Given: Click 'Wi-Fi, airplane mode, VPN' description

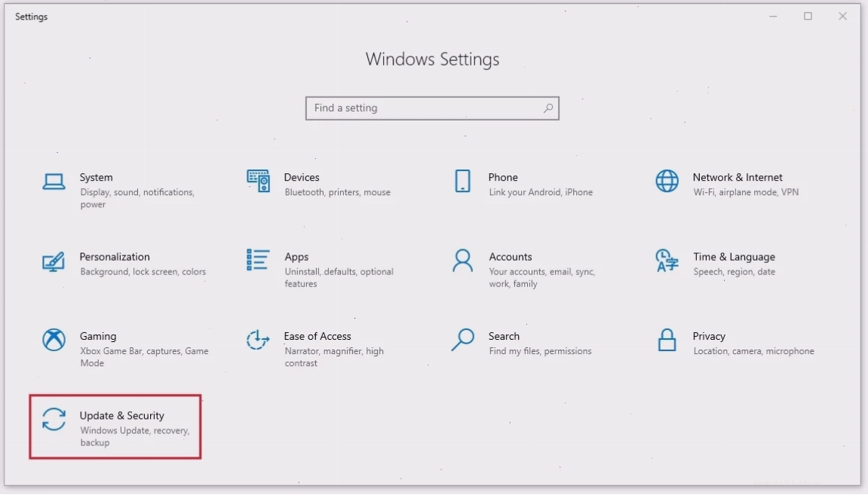Looking at the screenshot, I should click(746, 192).
